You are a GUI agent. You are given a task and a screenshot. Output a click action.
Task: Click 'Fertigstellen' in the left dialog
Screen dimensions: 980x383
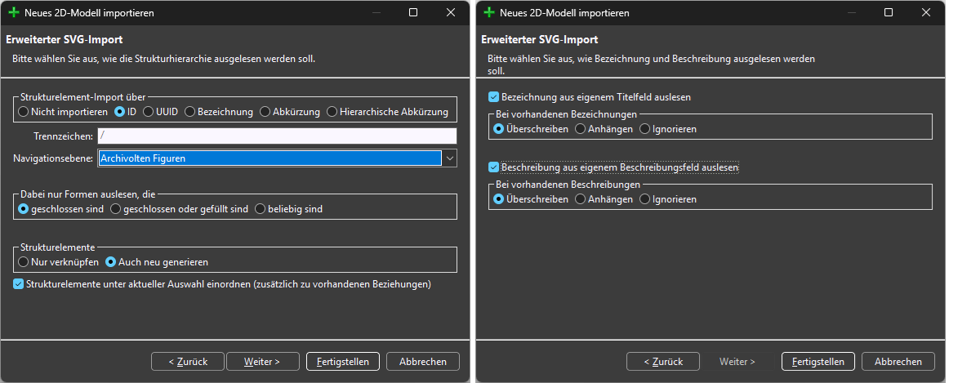pyautogui.click(x=343, y=361)
